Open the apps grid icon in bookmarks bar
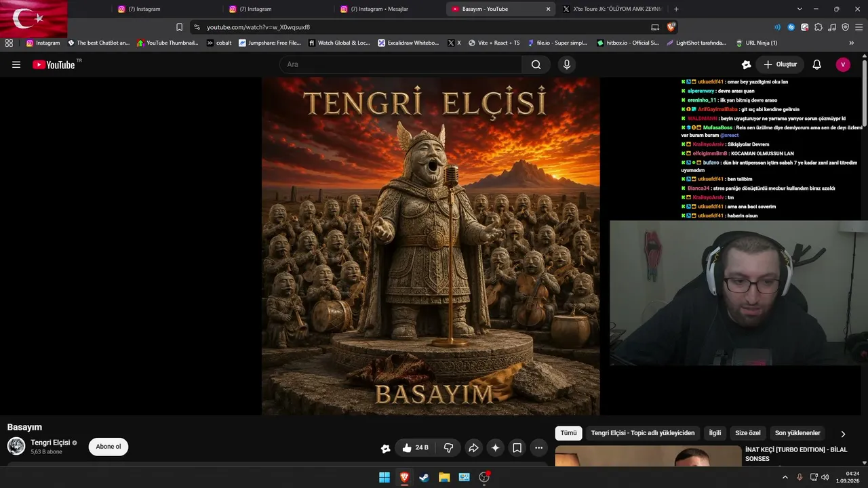Image resolution: width=868 pixels, height=488 pixels. [x=9, y=43]
